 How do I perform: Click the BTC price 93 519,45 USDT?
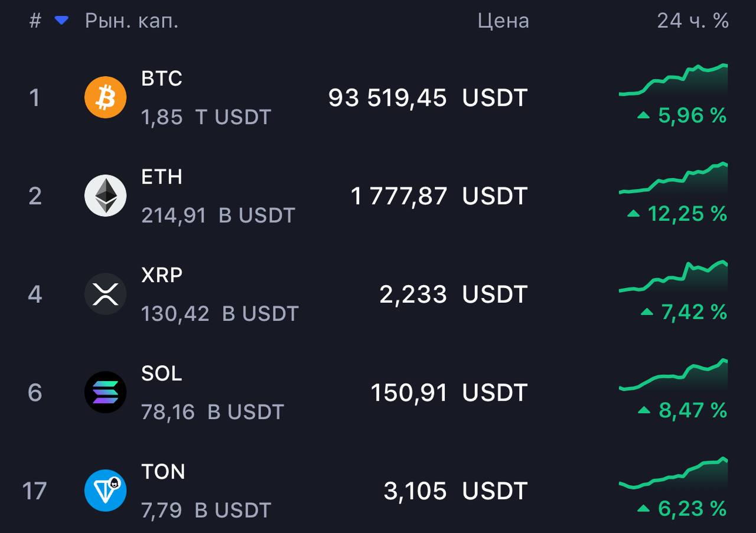click(x=428, y=97)
